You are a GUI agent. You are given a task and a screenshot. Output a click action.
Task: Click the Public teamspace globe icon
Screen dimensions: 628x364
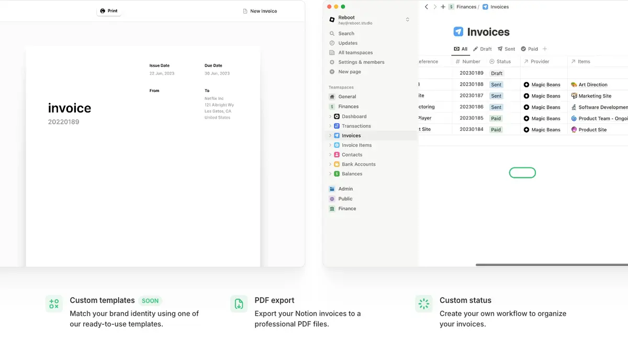tap(332, 199)
